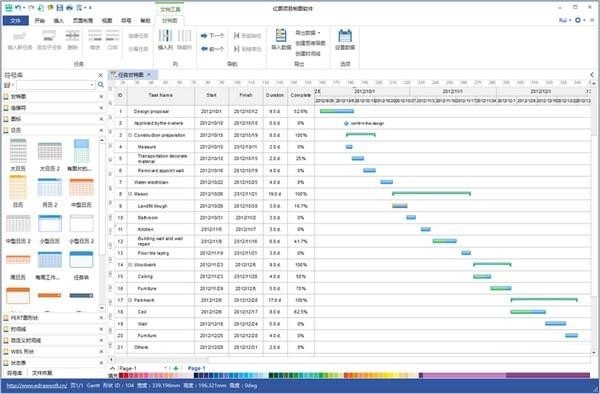Viewport: 600px width, 394px height.
Task: Click the Open folder icon in quick access toolbar
Action: pos(50,7)
